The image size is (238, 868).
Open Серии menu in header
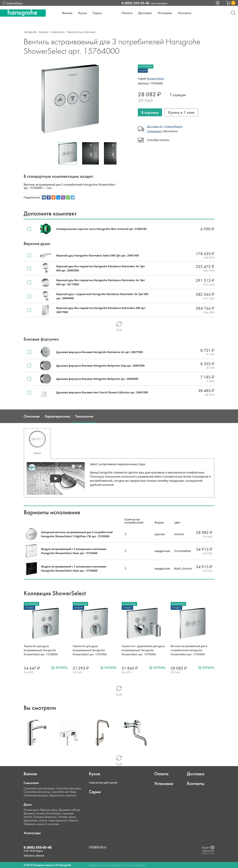[x=97, y=13]
